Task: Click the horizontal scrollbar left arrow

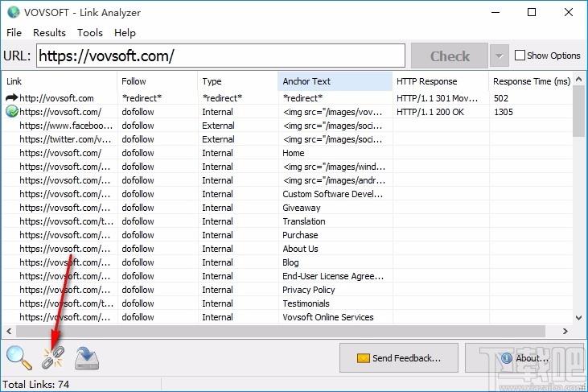Action: coord(9,332)
